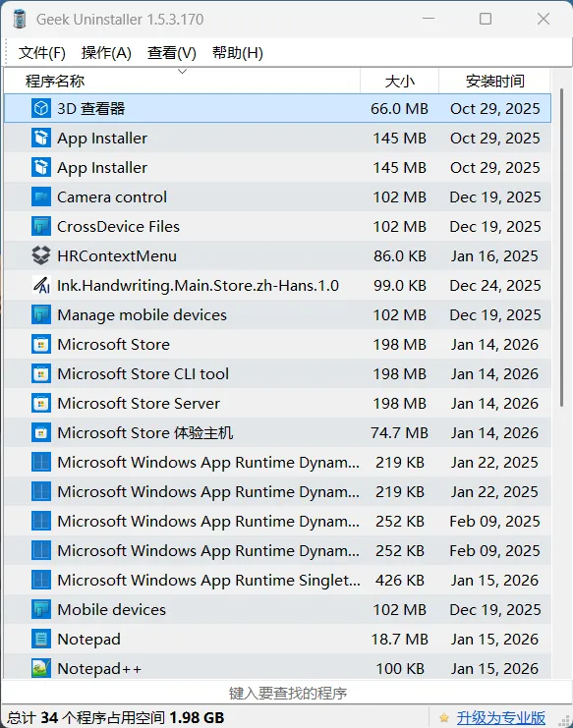The width and height of the screenshot is (573, 728).
Task: Click the Runtime Singleton row icon
Action: [x=41, y=580]
